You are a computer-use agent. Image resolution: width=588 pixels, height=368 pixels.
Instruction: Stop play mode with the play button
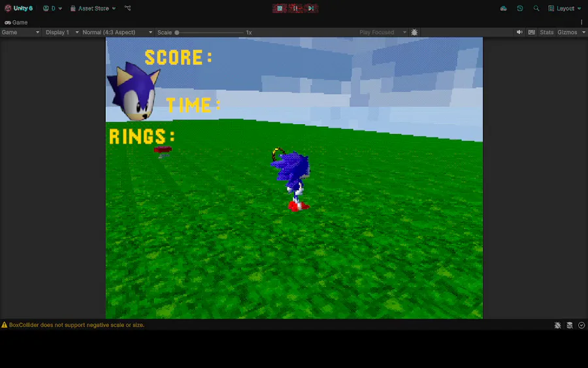pos(280,8)
